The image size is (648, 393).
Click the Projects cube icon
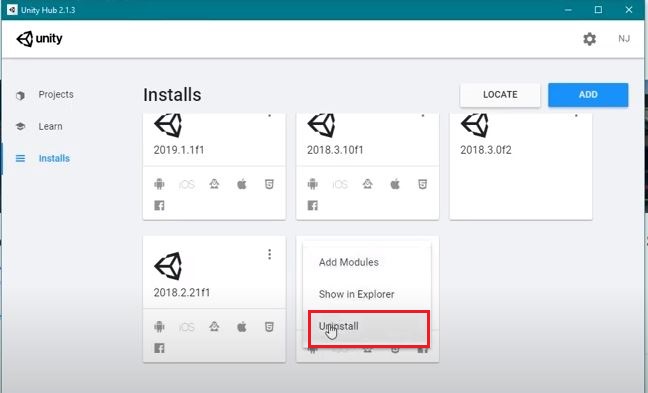(20, 95)
